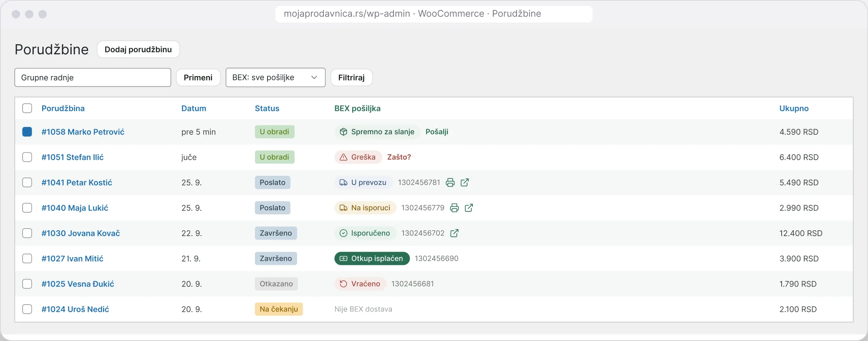Select the checkbox for order #1027 Ivan Mitić

(27, 259)
